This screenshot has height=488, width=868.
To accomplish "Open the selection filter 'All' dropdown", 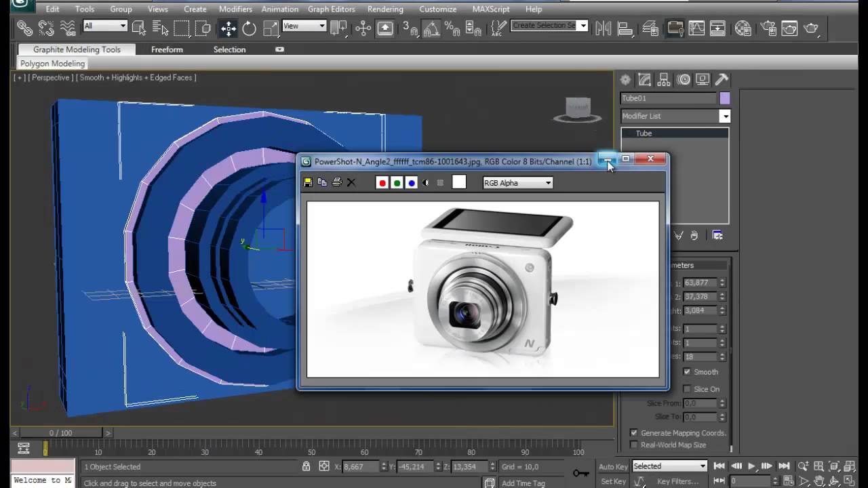I will point(105,26).
